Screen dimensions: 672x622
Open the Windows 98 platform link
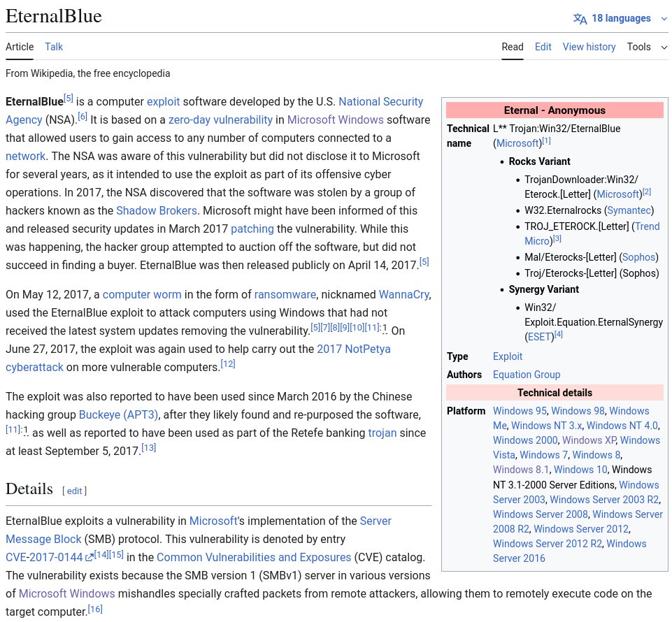pos(578,411)
